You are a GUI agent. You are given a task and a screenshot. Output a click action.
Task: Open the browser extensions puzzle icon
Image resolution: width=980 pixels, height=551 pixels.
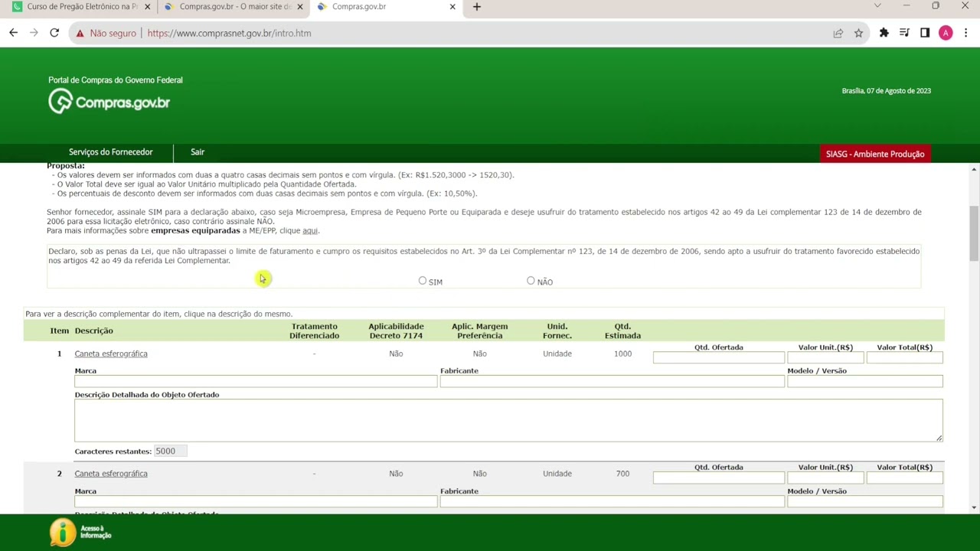(x=884, y=33)
